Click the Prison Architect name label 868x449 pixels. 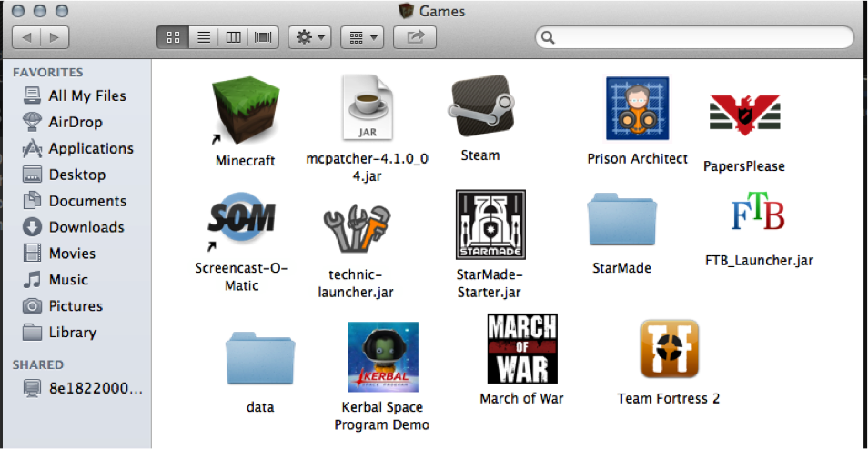(637, 159)
